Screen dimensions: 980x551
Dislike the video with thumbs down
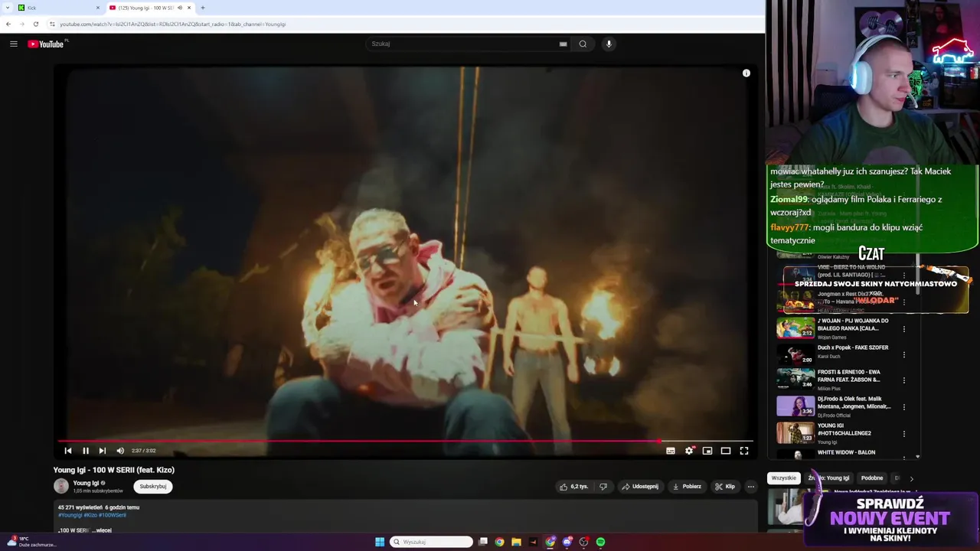[x=603, y=486]
